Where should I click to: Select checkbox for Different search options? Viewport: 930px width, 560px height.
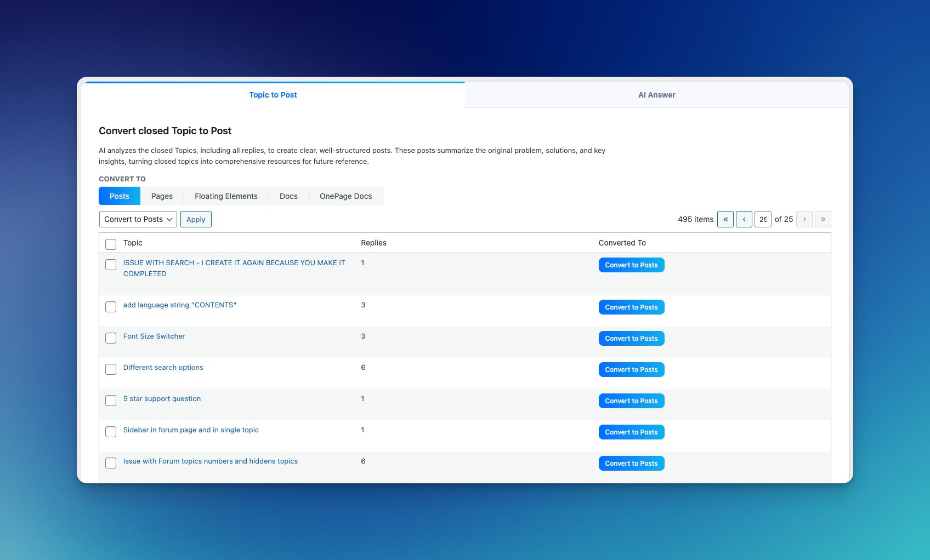(111, 369)
